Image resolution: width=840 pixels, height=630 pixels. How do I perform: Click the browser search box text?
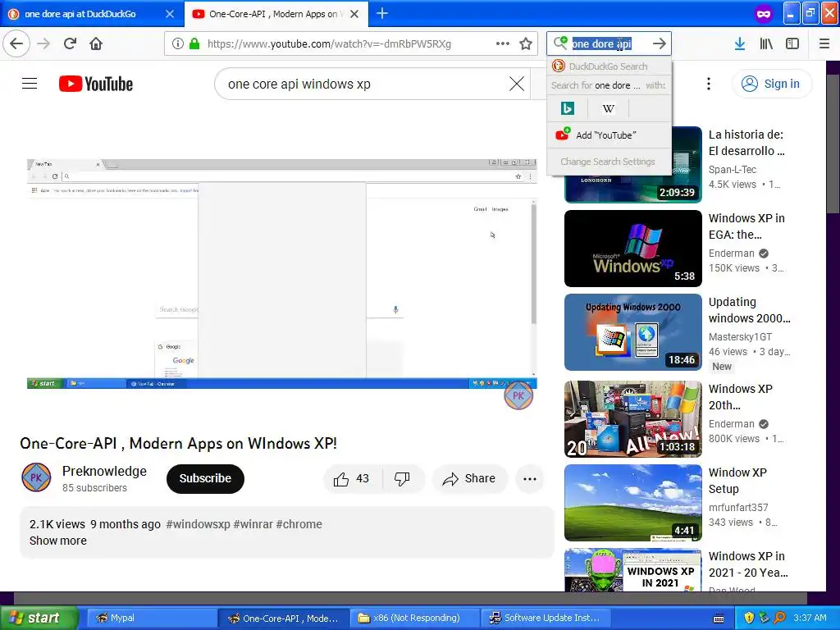[601, 44]
